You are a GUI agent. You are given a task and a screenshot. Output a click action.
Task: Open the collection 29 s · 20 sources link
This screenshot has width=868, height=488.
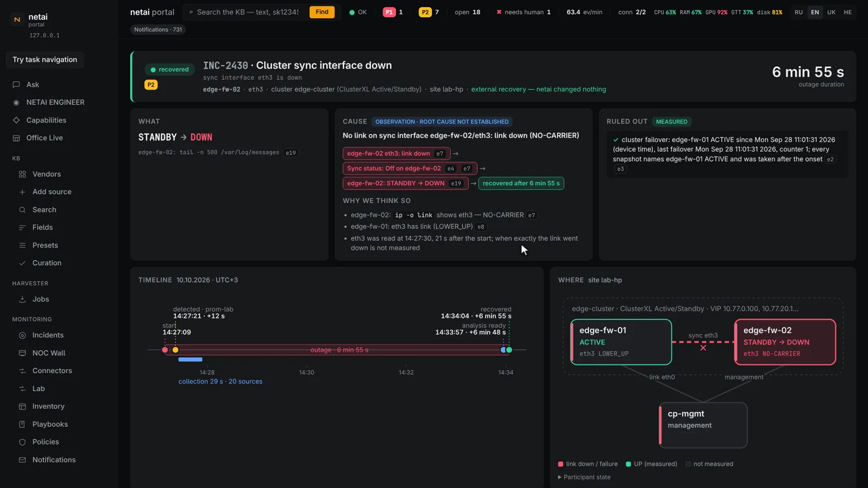point(220,382)
